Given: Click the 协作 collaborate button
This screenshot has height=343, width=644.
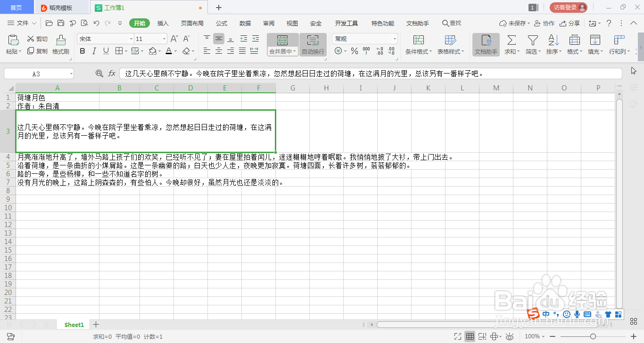Looking at the screenshot, I should pos(545,23).
